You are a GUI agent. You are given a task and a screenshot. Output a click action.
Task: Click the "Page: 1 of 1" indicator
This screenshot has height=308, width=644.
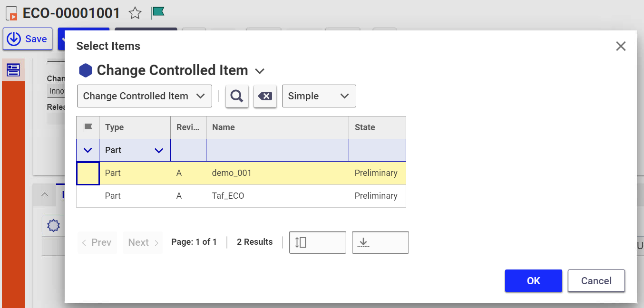pos(194,242)
